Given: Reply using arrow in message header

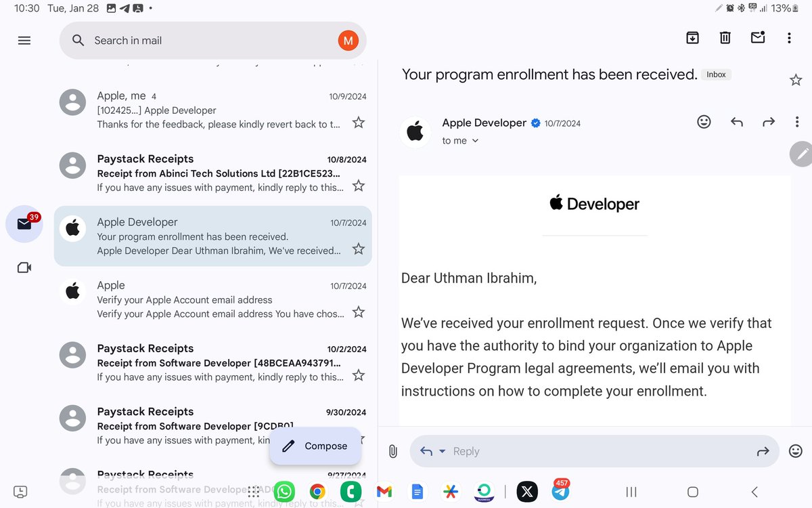Looking at the screenshot, I should (x=737, y=122).
